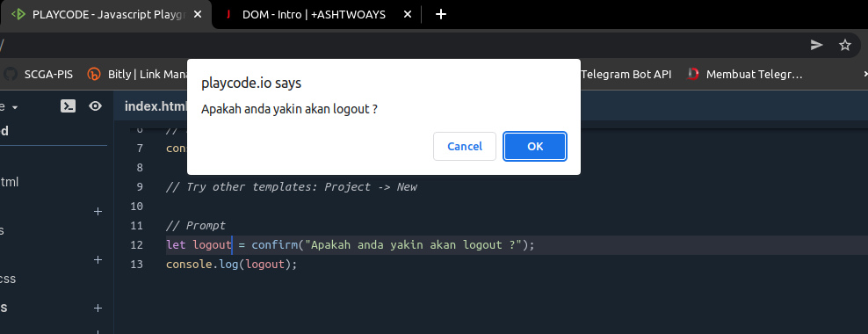Click the plus icon beside bold 's' section

tap(98, 308)
